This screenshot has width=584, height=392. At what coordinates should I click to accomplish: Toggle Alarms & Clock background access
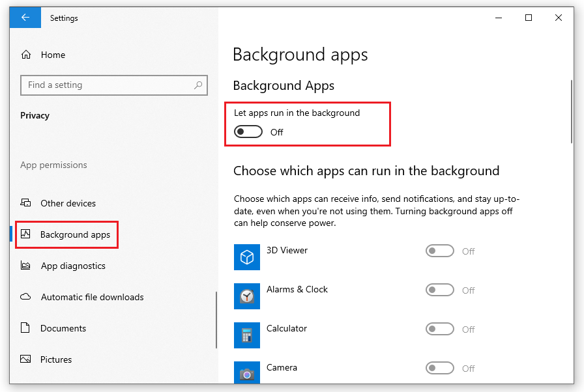click(440, 290)
